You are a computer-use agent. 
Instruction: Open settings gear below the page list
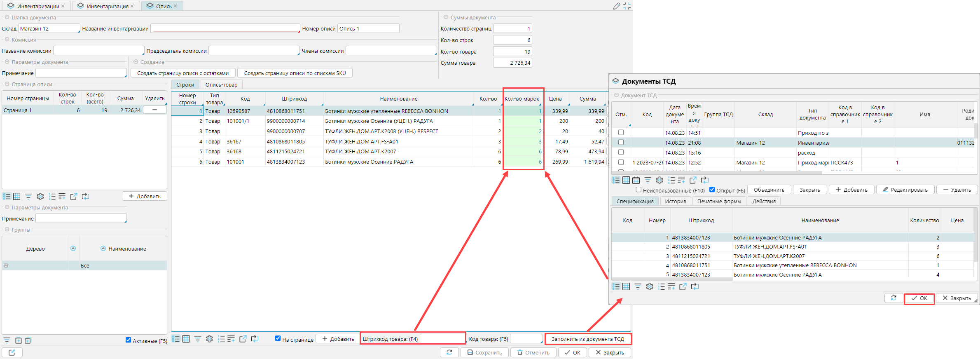40,197
